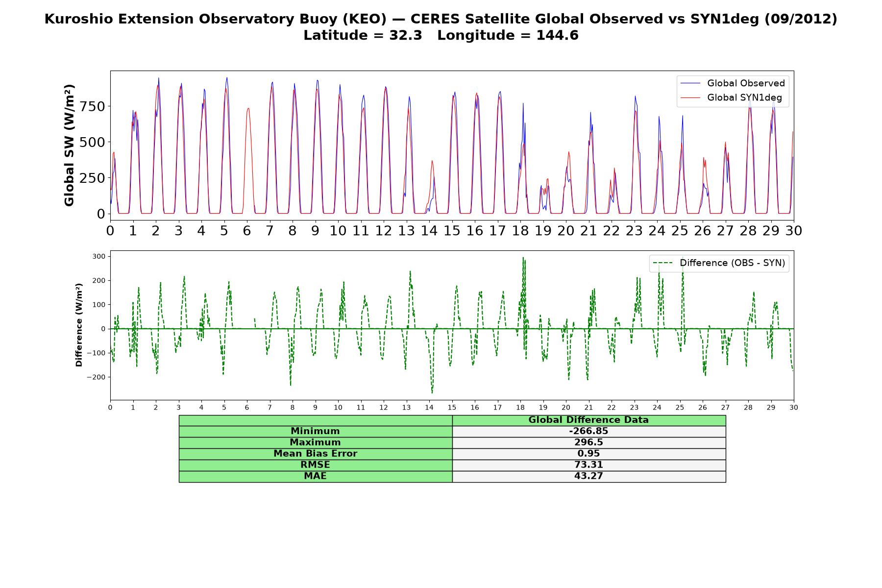882x588 pixels.
Task: Click the green dashed legend line sample
Action: pos(663,263)
